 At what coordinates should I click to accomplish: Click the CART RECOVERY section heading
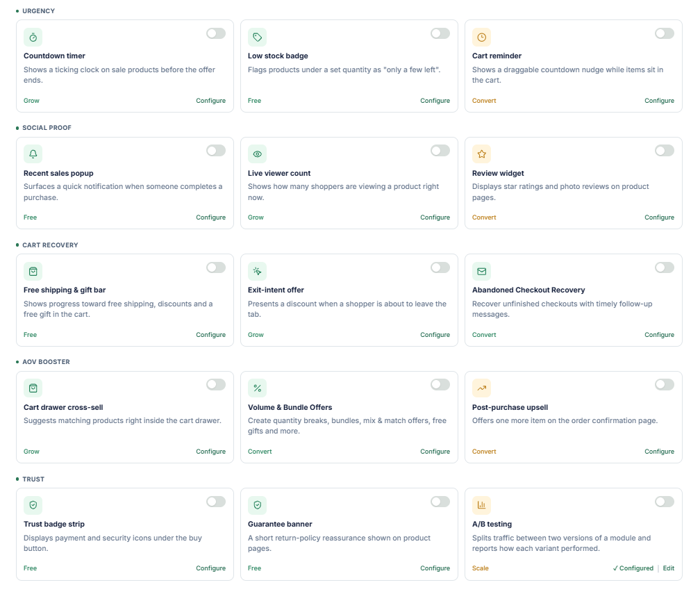50,245
